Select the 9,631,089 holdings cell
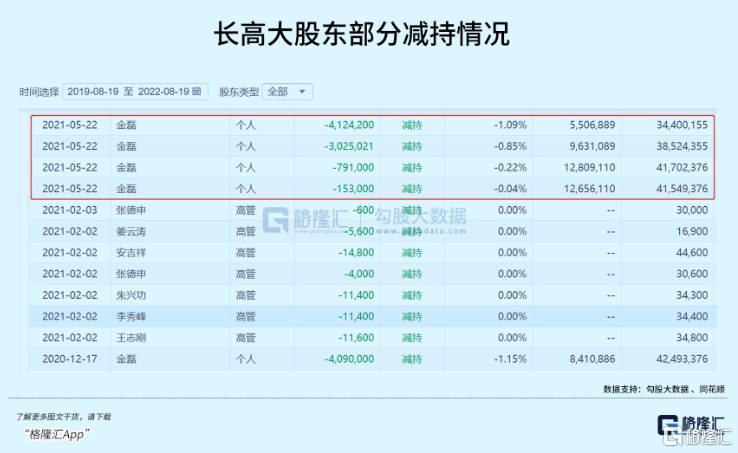This screenshot has width=738, height=453. point(593,146)
